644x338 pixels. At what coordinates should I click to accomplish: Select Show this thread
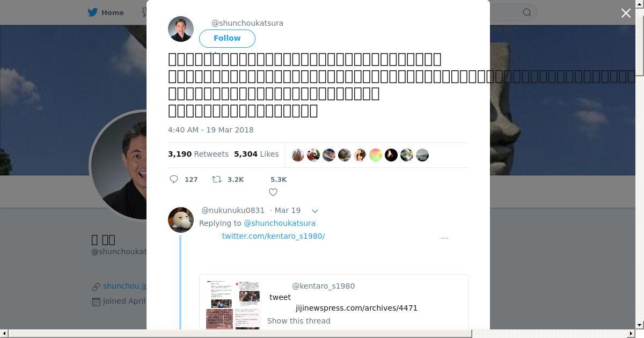[x=299, y=321]
